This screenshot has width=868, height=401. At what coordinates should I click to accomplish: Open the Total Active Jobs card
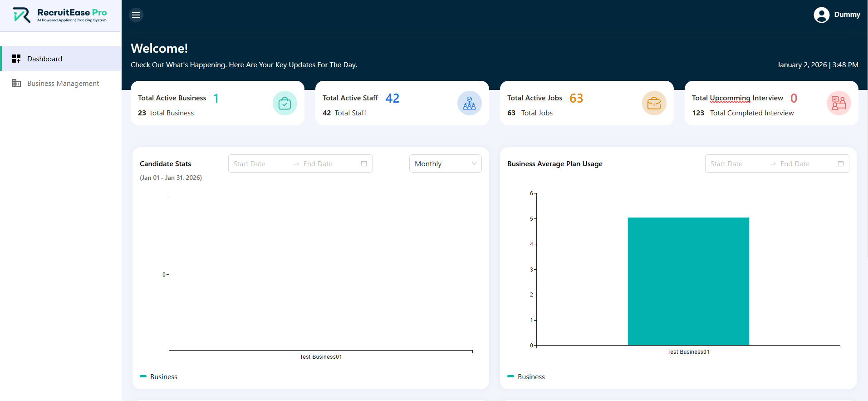click(586, 103)
